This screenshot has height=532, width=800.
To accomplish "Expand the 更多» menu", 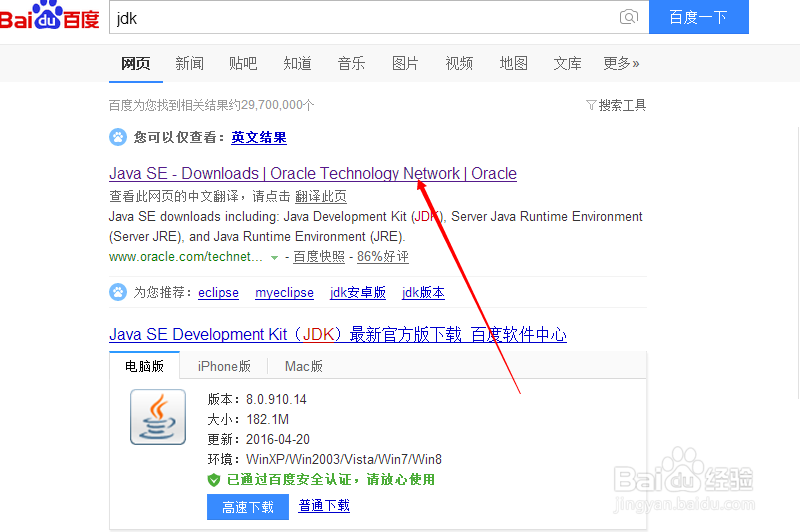I will (621, 63).
